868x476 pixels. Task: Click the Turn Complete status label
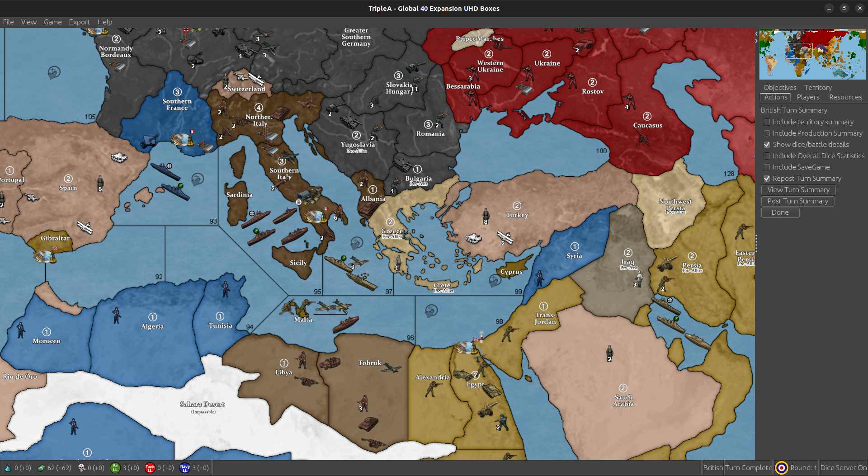tap(748, 468)
